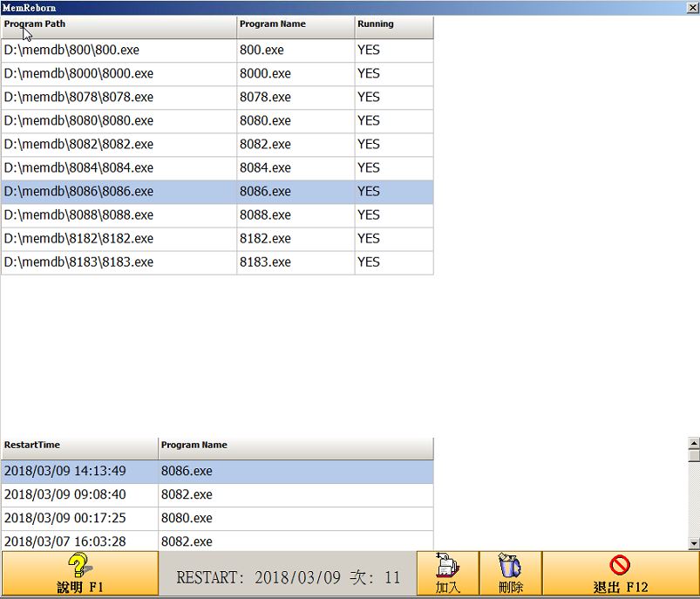Close the MemReborn window
The image size is (700, 599).
tap(692, 8)
